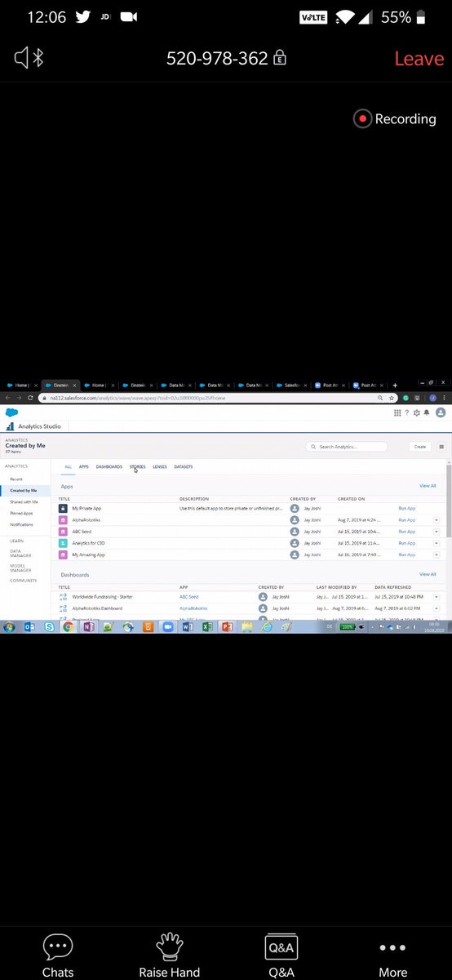The height and width of the screenshot is (980, 452).
Task: Open a new browser tab
Action: tap(396, 384)
